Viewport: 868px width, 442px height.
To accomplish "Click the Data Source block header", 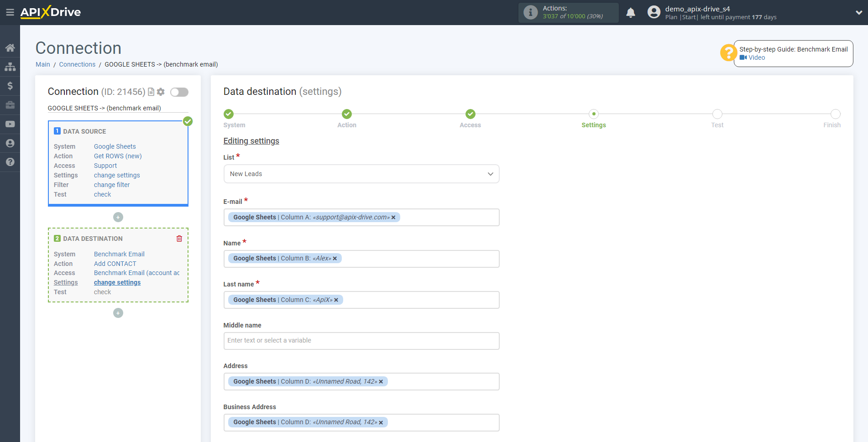I will pos(84,131).
